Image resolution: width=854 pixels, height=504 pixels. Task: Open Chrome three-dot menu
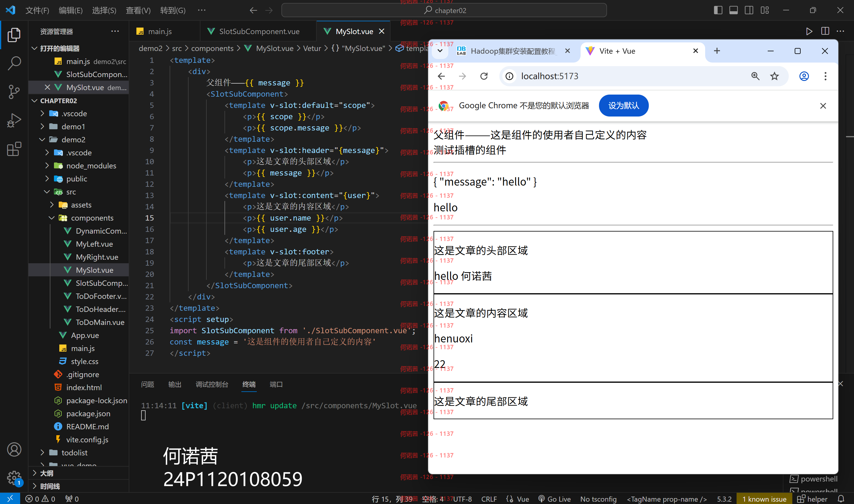825,76
